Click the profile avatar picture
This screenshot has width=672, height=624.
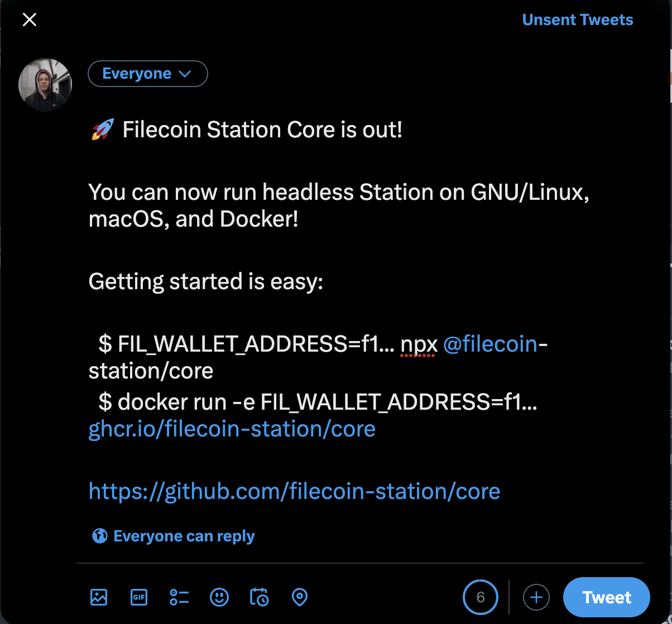(x=45, y=84)
